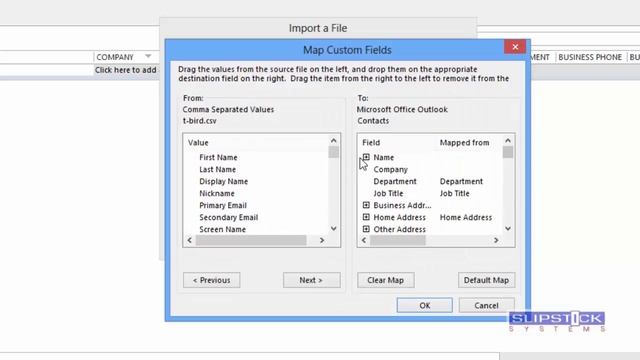
Task: Click the Value list scroll right arrow
Action: (x=322, y=240)
